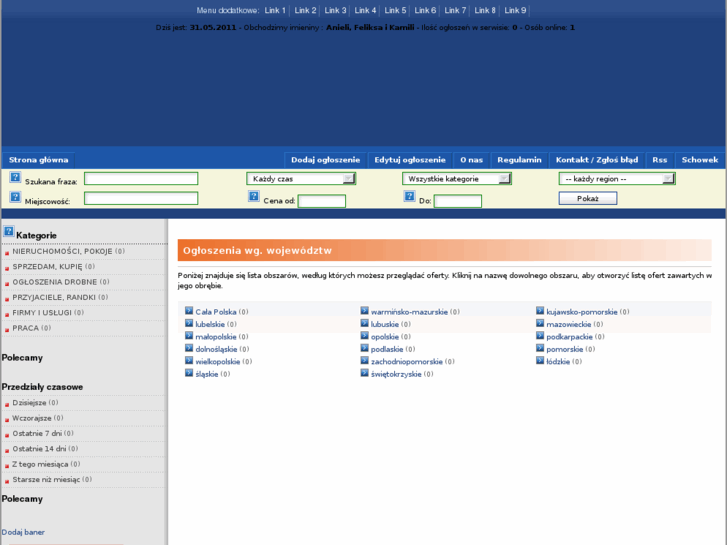Click the Dodaj baner link
This screenshot has height=545, width=727.
click(23, 532)
